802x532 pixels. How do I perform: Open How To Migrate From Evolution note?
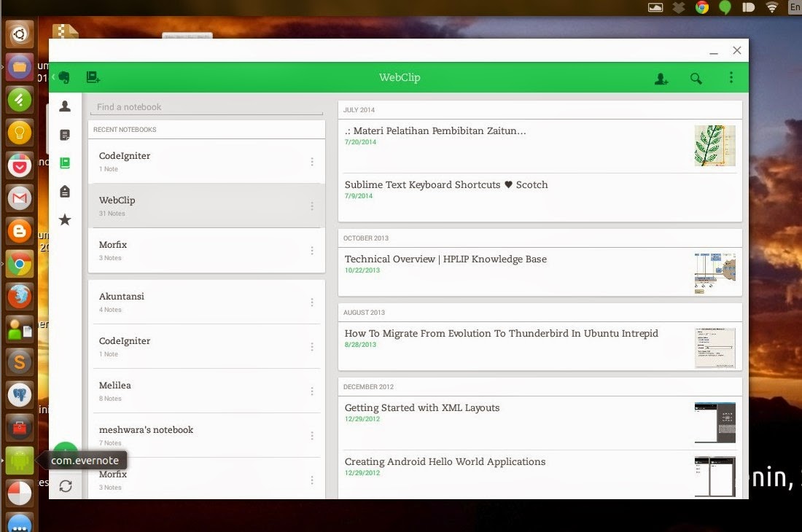point(540,346)
